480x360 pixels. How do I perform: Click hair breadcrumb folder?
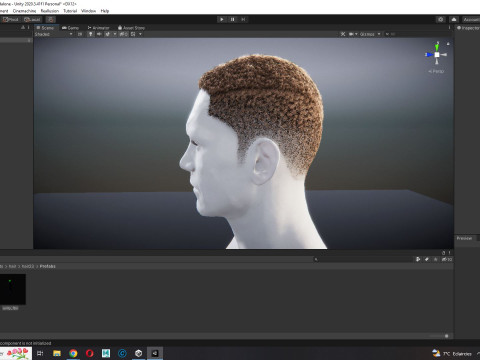tap(12, 266)
